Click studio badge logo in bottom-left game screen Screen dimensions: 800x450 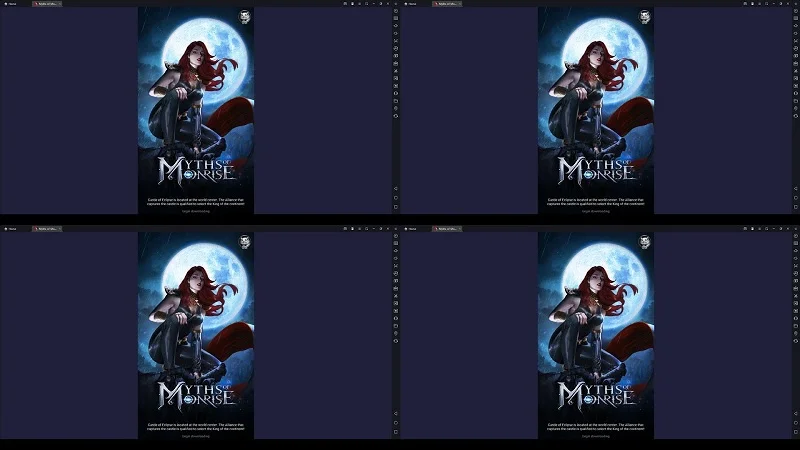(x=245, y=242)
